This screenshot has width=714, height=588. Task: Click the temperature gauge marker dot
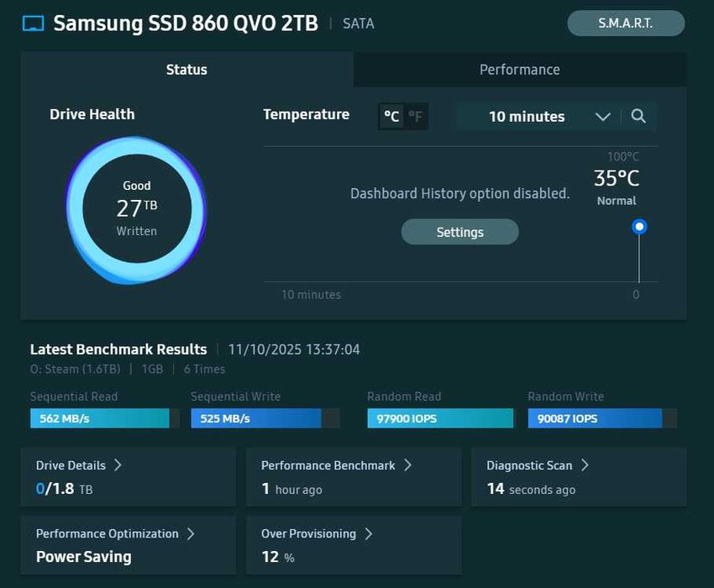639,226
